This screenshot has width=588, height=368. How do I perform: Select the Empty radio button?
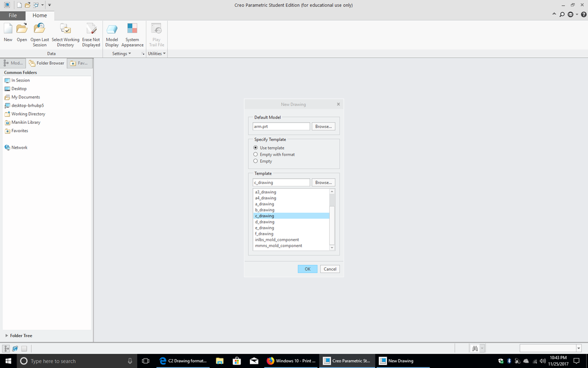pos(256,161)
